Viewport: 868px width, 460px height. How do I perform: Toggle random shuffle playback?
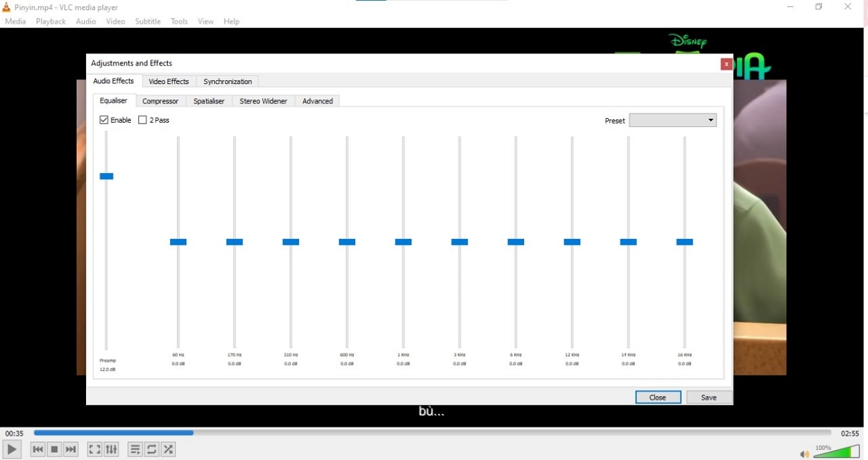pos(168,449)
